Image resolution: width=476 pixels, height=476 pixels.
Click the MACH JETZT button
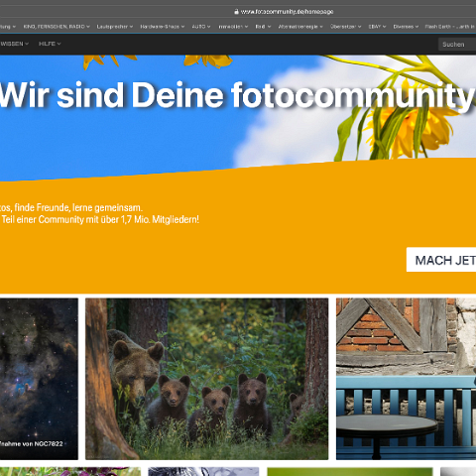pos(441,260)
